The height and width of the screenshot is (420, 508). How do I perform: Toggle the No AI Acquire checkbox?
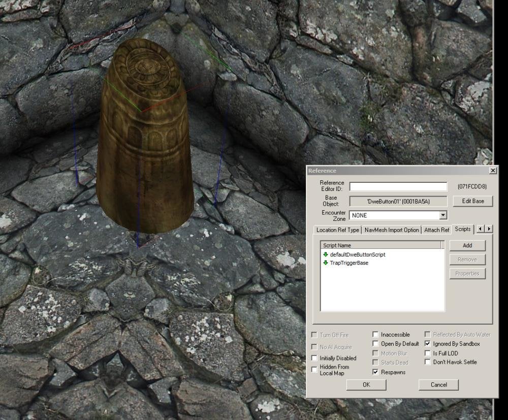click(x=314, y=347)
